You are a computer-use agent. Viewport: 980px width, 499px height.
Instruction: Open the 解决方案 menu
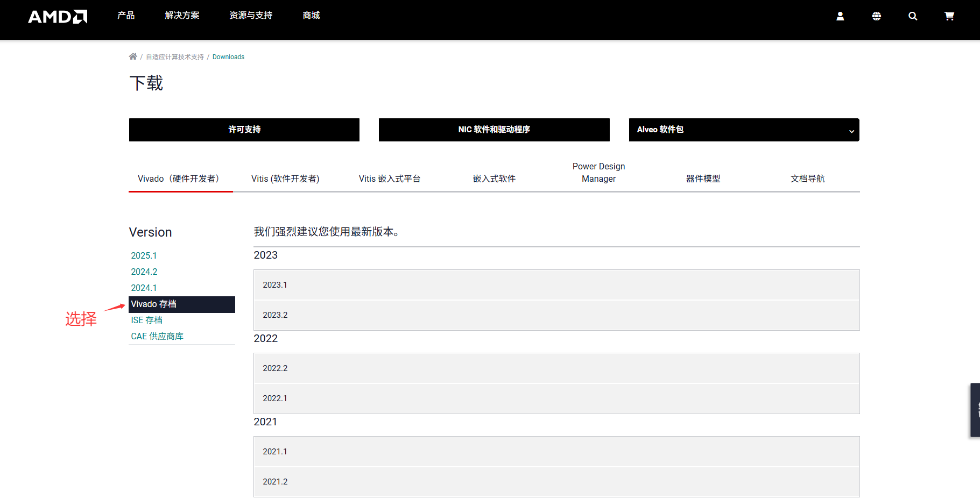click(x=182, y=16)
